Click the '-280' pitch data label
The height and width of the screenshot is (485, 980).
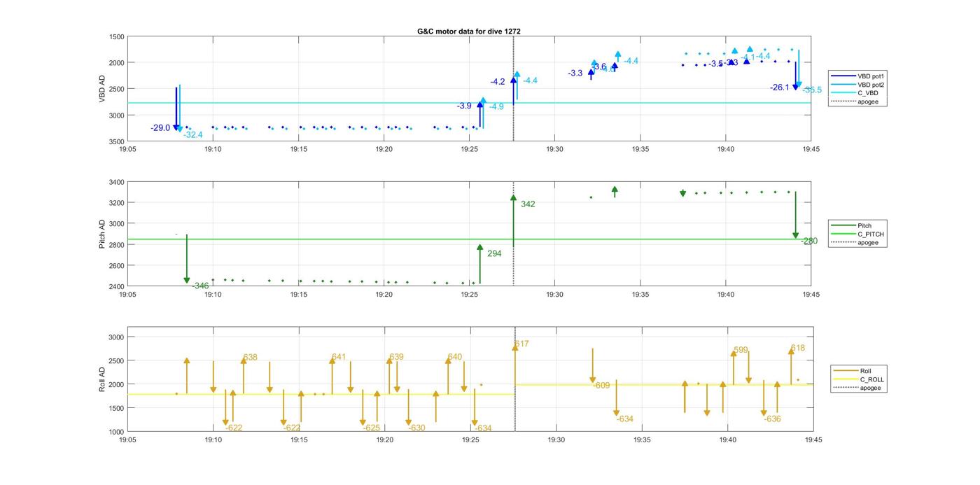809,241
